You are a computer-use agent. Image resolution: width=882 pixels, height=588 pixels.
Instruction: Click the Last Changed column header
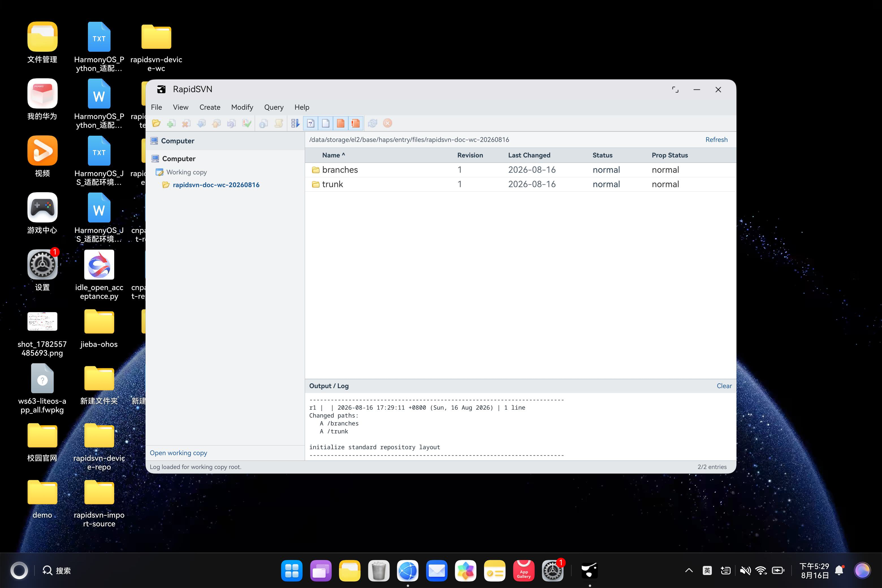(529, 155)
